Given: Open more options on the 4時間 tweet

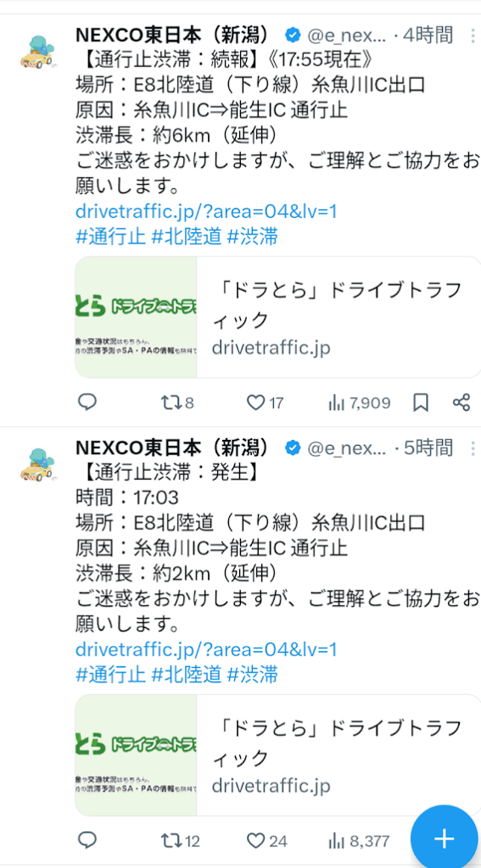Looking at the screenshot, I should click(473, 36).
